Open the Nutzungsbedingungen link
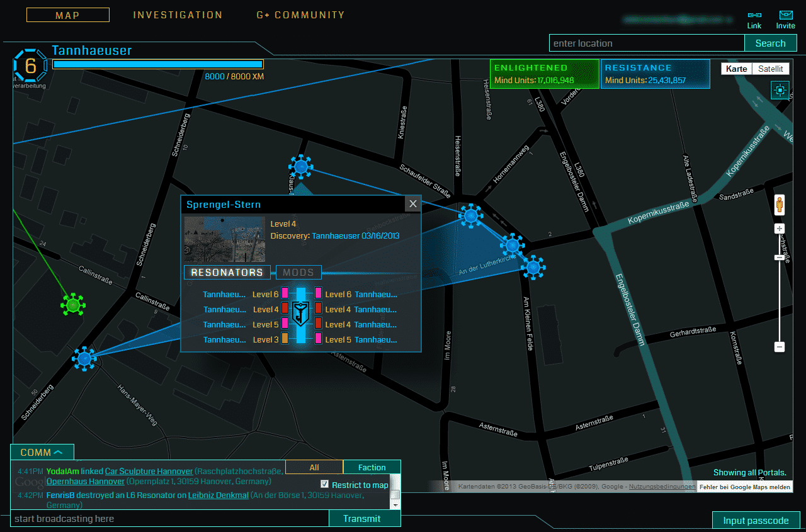Screen dimensions: 806x532 pos(662,487)
